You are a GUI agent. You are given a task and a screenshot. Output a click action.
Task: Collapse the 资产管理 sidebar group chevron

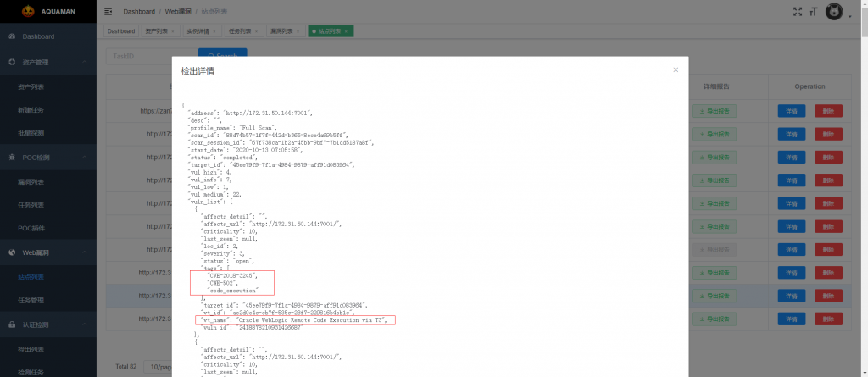[x=85, y=63]
